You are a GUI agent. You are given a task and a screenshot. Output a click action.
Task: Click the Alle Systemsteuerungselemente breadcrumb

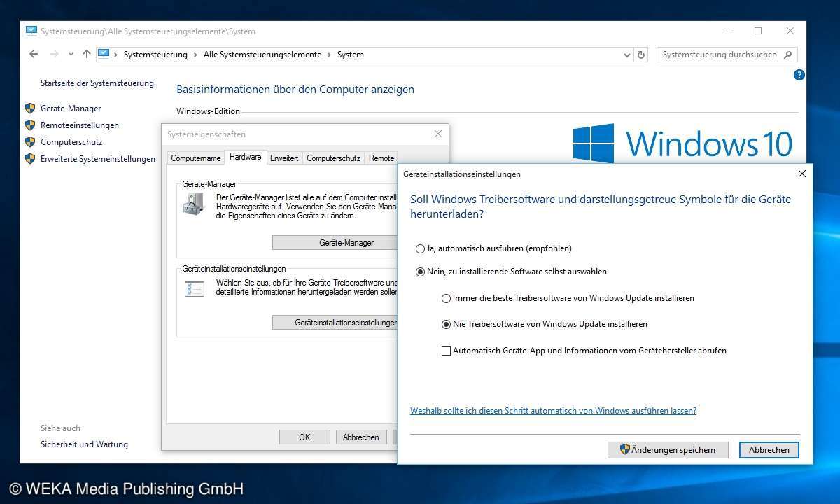[x=262, y=55]
